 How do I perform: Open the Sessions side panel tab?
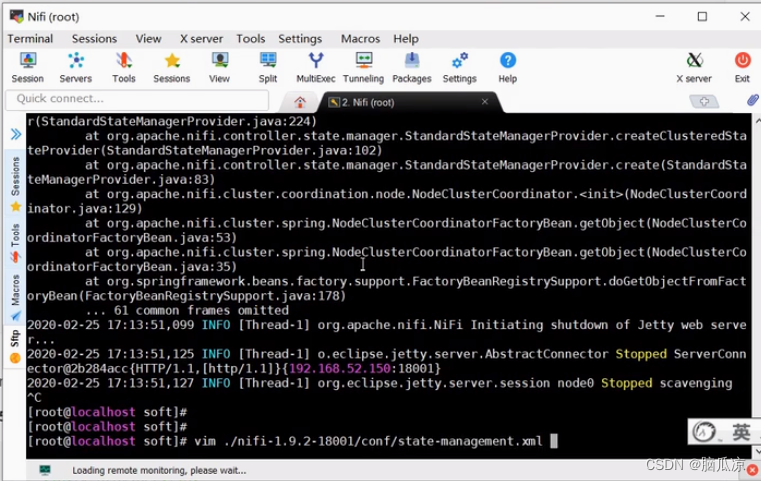[x=16, y=183]
